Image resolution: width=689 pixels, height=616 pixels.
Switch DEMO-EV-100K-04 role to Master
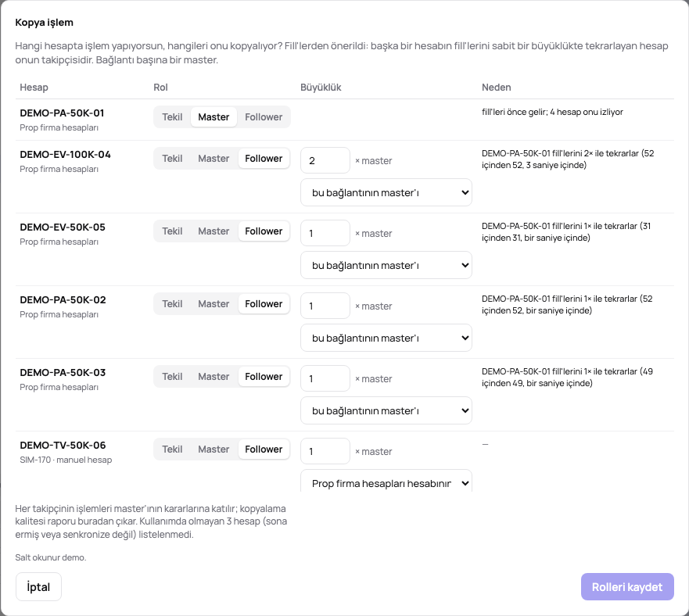(x=214, y=158)
